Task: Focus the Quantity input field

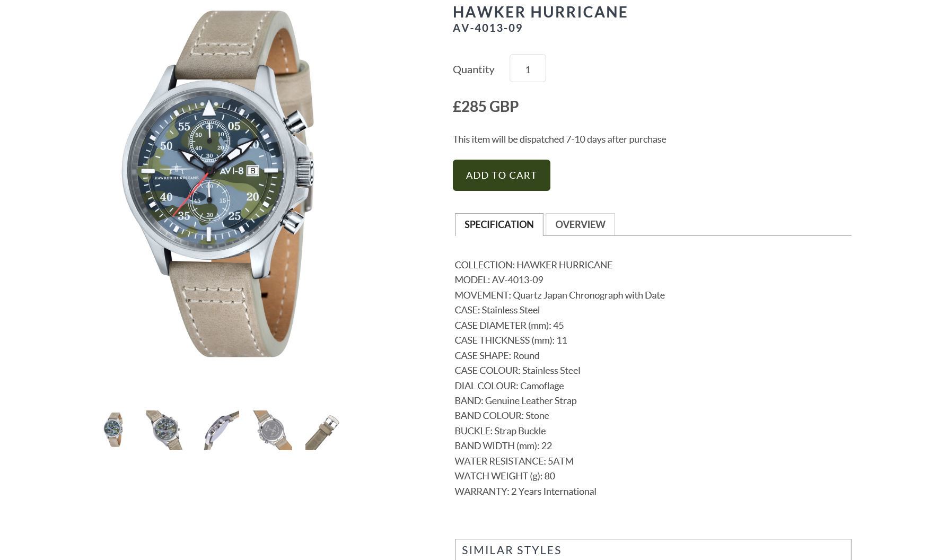Action: coord(528,68)
